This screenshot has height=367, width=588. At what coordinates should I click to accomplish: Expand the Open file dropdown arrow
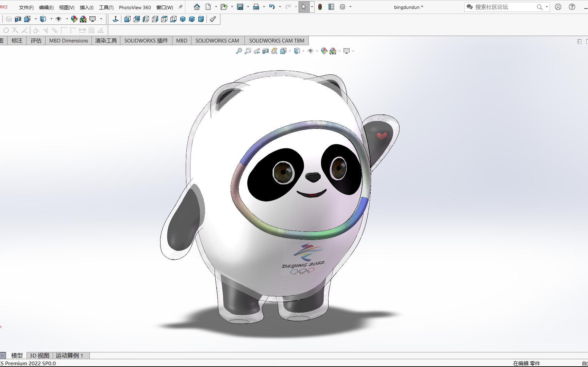pos(232,7)
